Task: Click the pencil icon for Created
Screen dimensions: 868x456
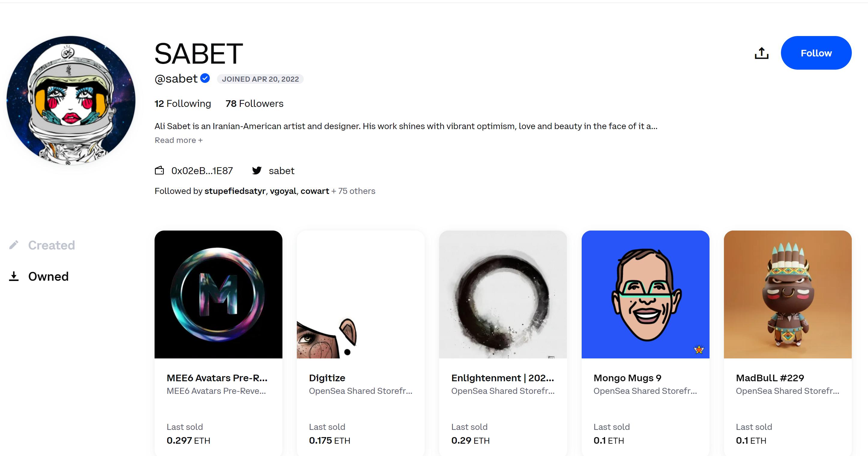Action: point(14,245)
